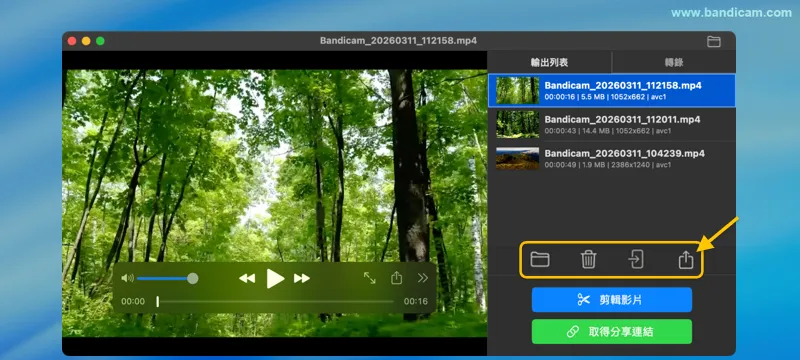Click thumbnail of Bandicam_20260311_104239.mp4
The image size is (800, 360).
point(517,159)
